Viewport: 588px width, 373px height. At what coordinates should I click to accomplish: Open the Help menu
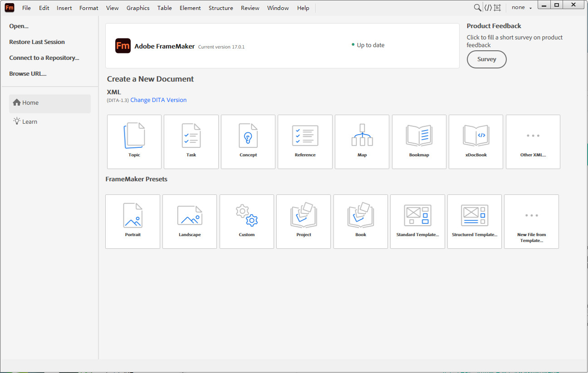(x=303, y=8)
